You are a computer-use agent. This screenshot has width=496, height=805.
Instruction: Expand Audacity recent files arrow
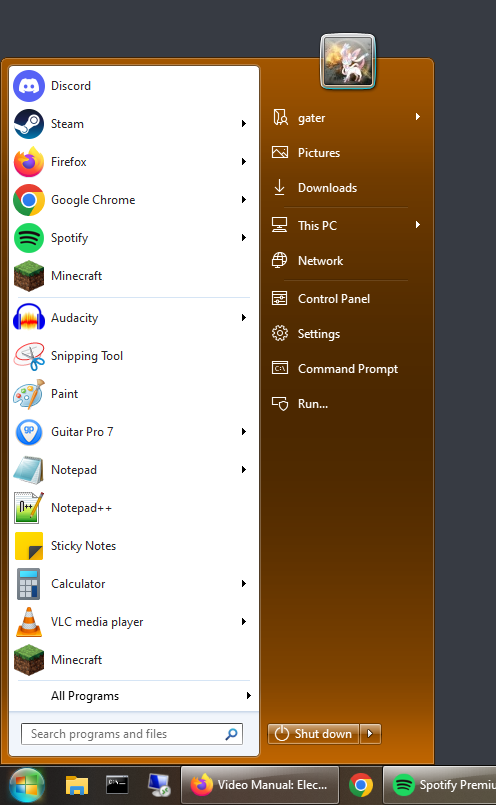click(x=244, y=318)
